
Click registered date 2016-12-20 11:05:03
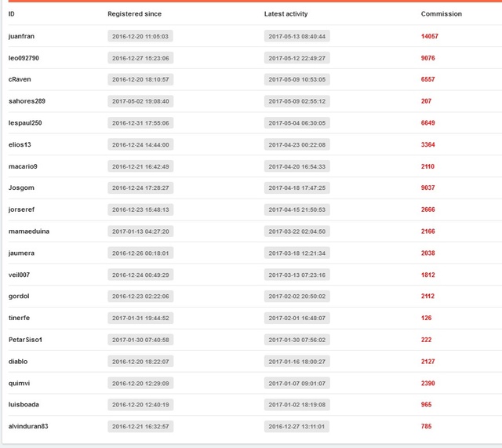(x=140, y=36)
